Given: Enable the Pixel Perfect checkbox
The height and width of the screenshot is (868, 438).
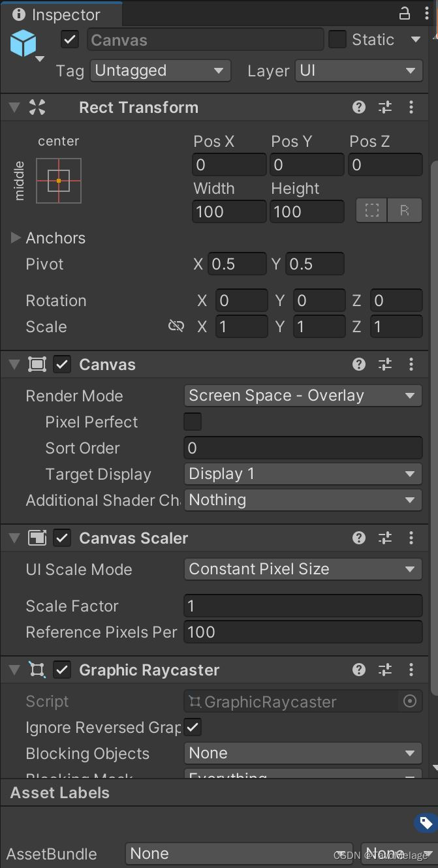Looking at the screenshot, I should (x=193, y=422).
